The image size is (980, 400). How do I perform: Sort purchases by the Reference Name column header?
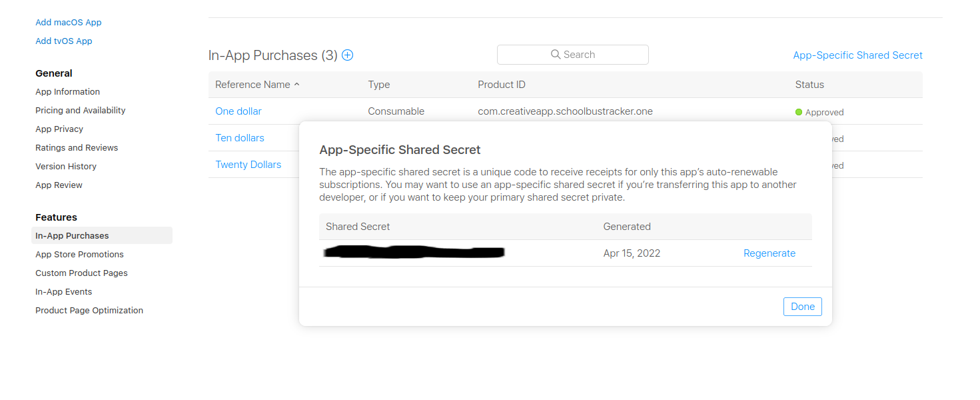coord(253,85)
